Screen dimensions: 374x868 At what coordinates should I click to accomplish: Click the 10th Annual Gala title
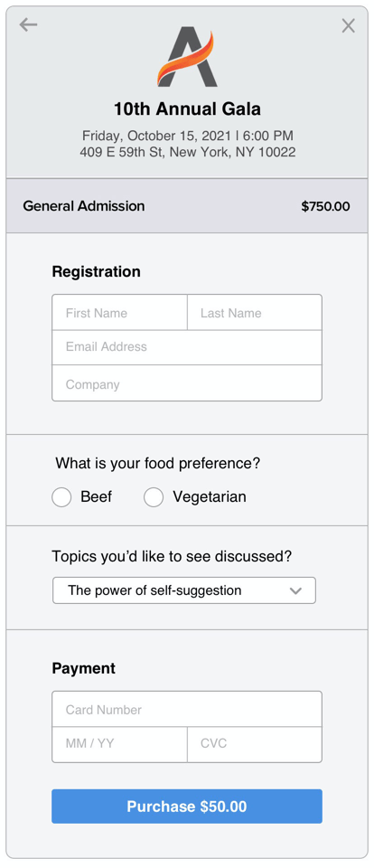point(187,109)
